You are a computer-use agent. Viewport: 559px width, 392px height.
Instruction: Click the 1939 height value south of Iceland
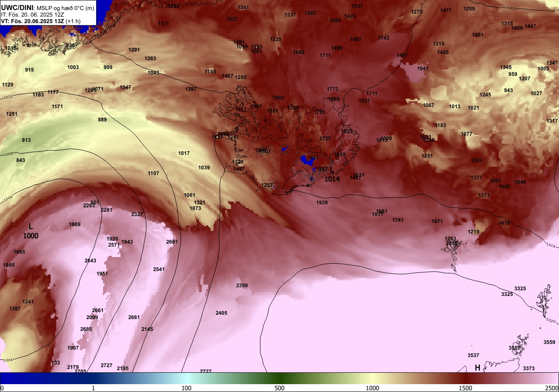pos(322,203)
